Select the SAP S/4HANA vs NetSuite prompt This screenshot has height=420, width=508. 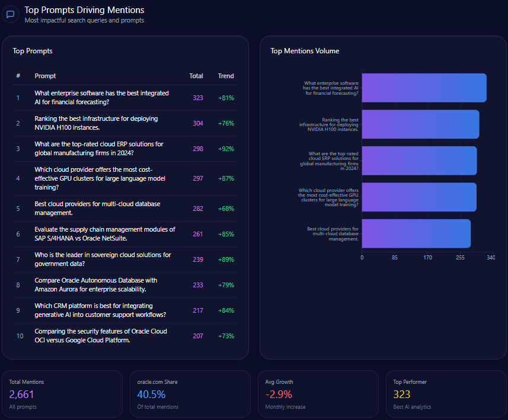coord(105,234)
